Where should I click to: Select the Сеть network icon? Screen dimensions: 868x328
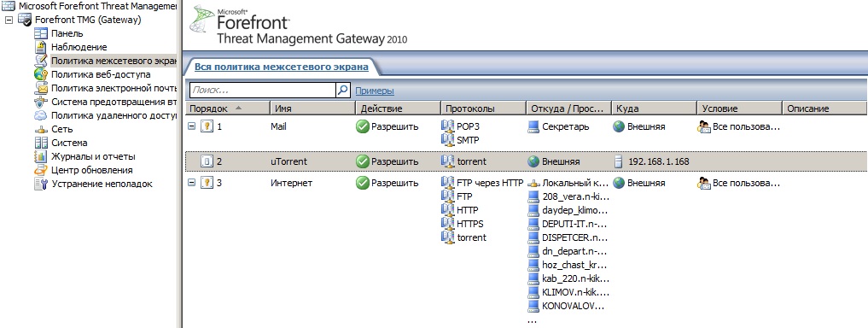click(x=41, y=129)
